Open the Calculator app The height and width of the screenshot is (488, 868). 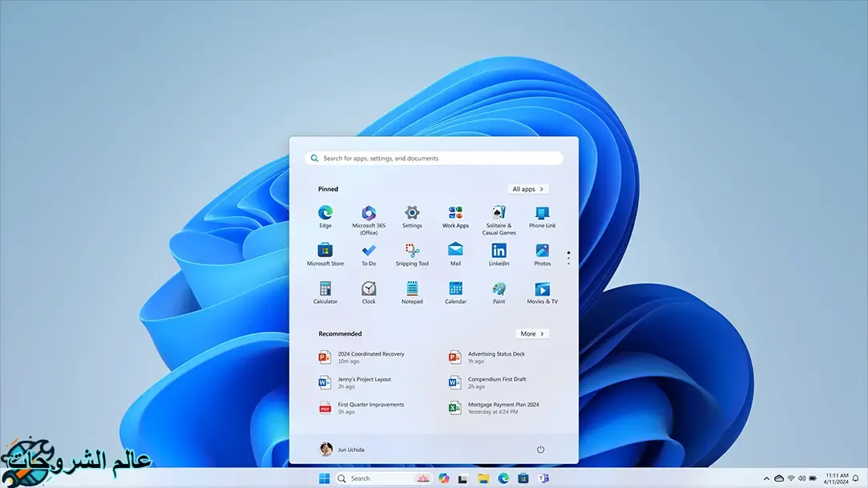coord(325,292)
